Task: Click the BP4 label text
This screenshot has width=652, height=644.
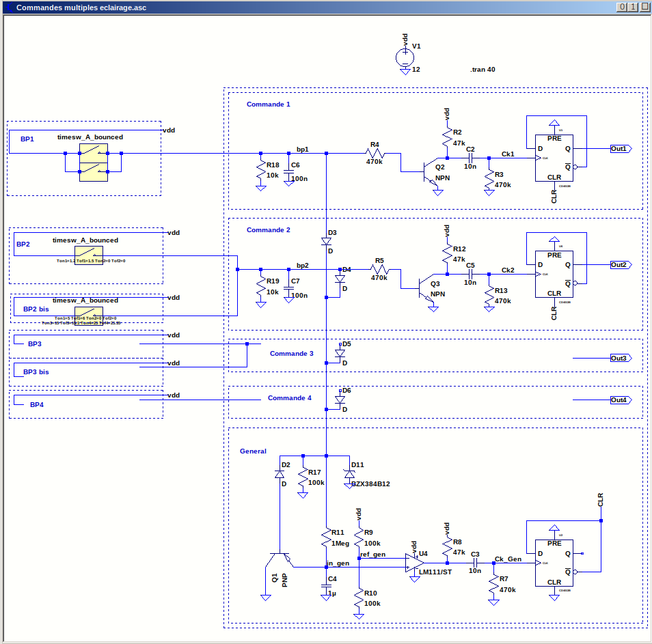Action: point(37,405)
